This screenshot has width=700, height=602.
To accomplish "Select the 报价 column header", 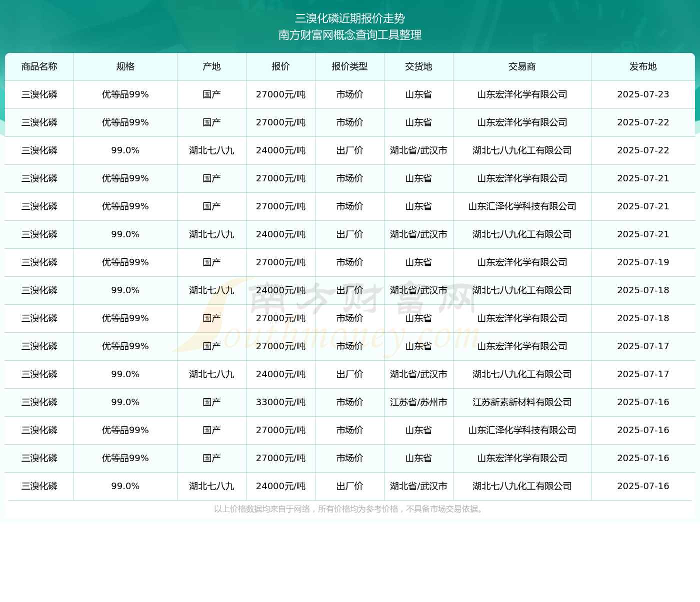I will click(x=281, y=66).
